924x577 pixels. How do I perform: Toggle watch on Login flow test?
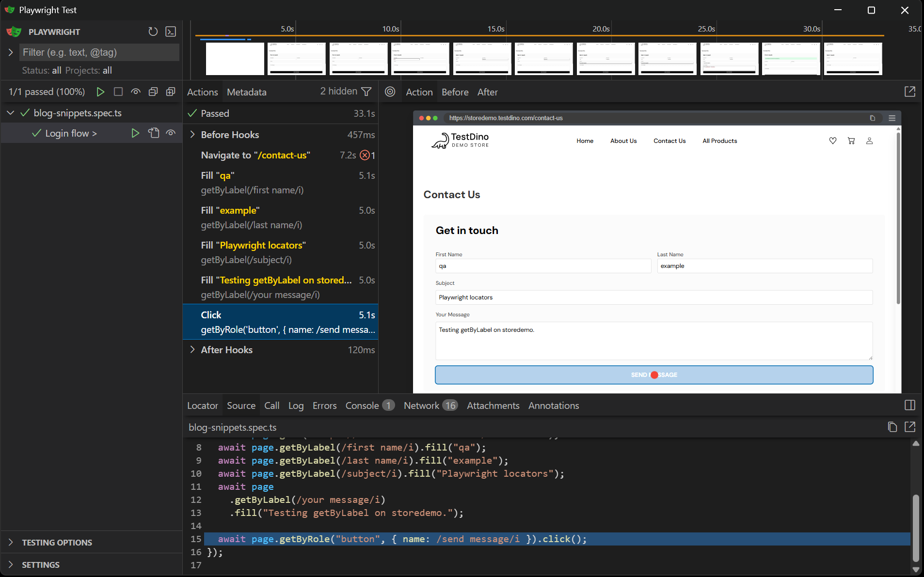click(x=171, y=133)
